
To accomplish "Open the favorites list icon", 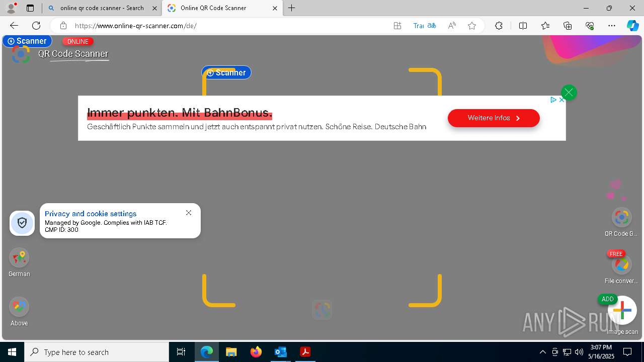I will [x=545, y=26].
